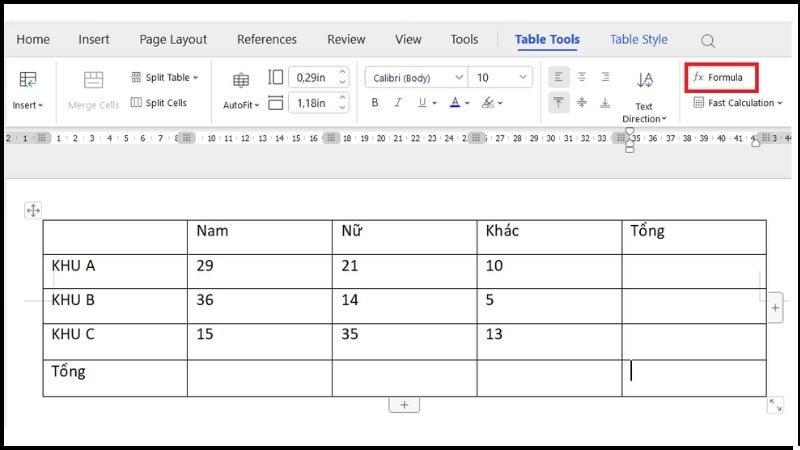Open the Page Layout tab

click(173, 40)
